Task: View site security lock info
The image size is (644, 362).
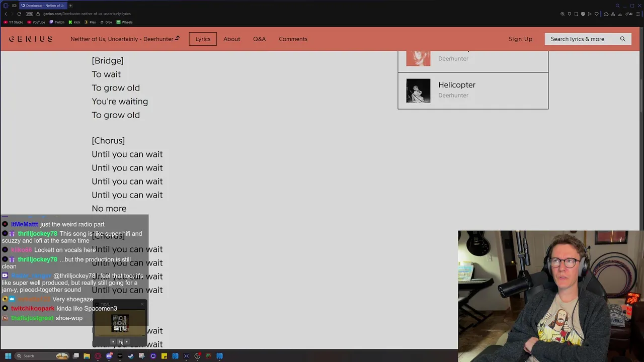Action: (38, 14)
